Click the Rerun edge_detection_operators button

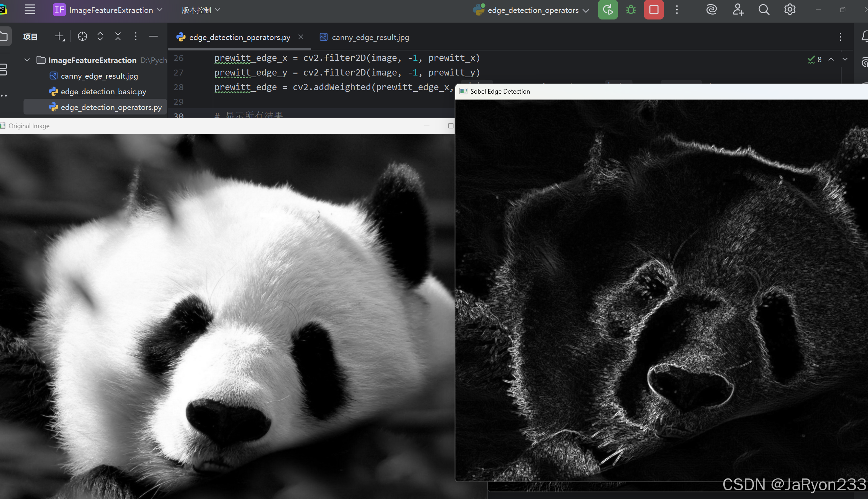click(608, 10)
